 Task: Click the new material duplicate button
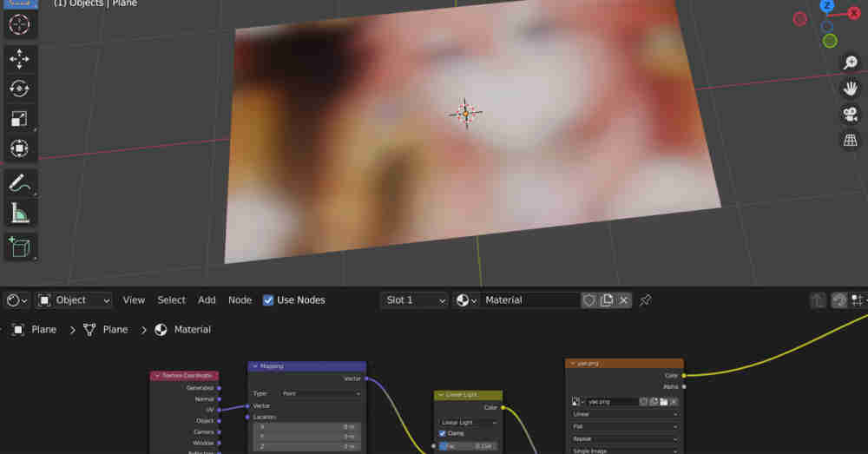(x=607, y=300)
